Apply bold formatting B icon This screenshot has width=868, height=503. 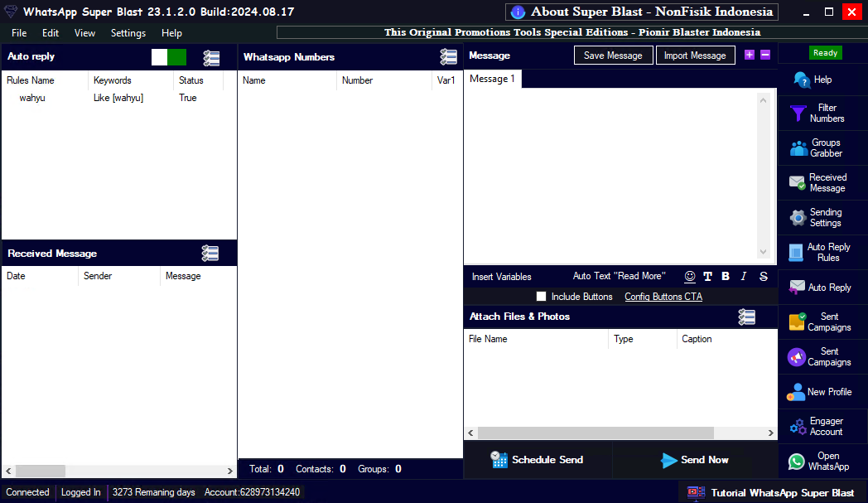(x=726, y=276)
